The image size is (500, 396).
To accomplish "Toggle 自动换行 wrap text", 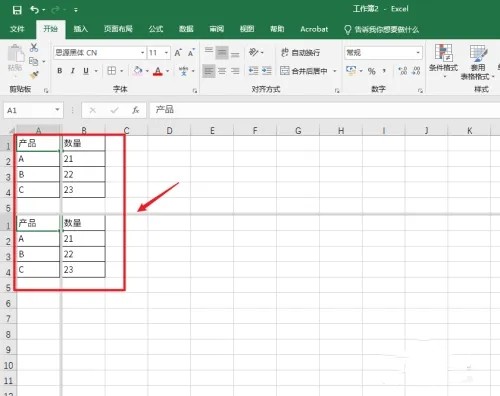I will 300,52.
